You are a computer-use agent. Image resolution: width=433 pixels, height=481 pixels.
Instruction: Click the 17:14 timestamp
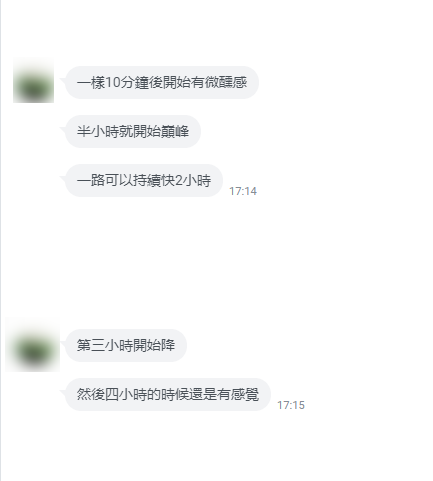point(243,191)
